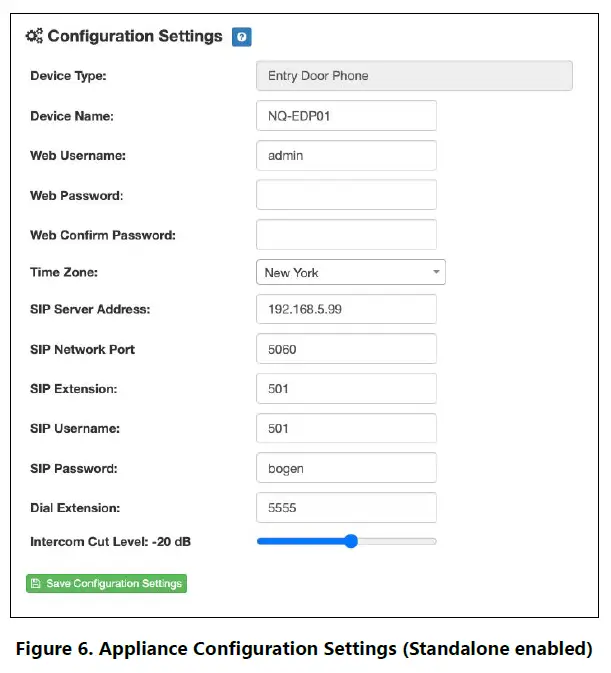Click the floppy disk icon on Save button
This screenshot has width=611, height=673.
(x=36, y=583)
